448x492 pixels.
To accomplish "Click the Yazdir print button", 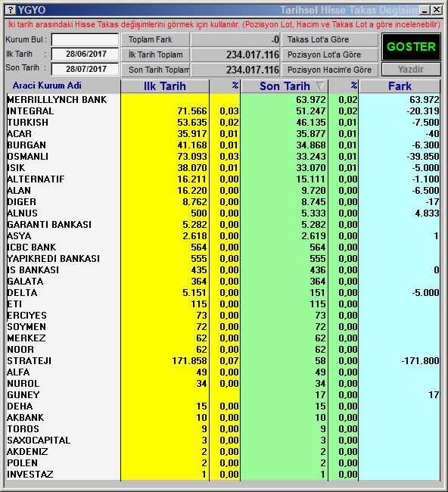I will (411, 70).
